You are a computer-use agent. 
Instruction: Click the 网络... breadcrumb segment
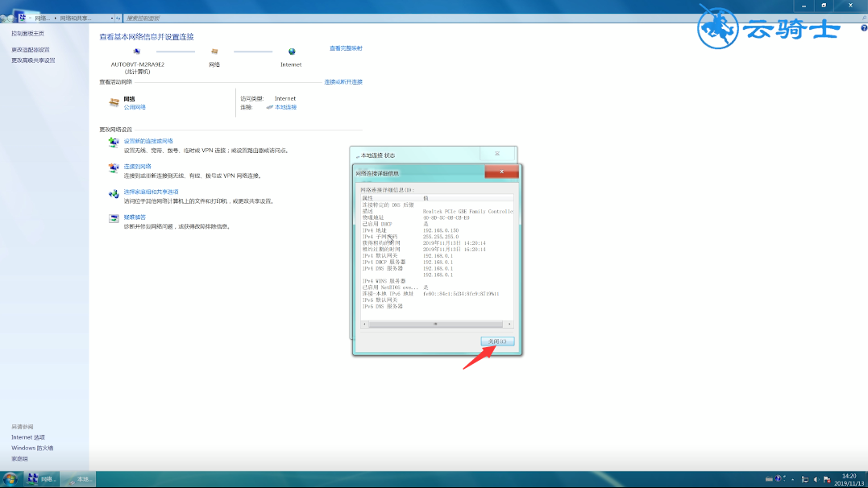click(43, 19)
